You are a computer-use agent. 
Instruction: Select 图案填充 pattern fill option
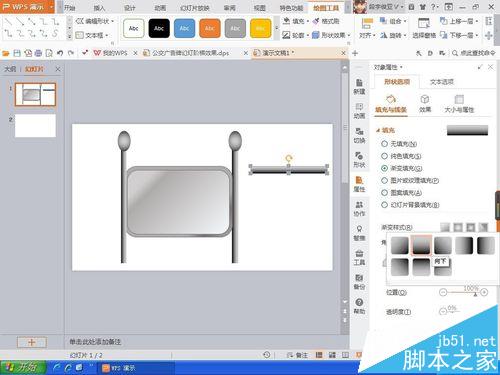coord(402,193)
